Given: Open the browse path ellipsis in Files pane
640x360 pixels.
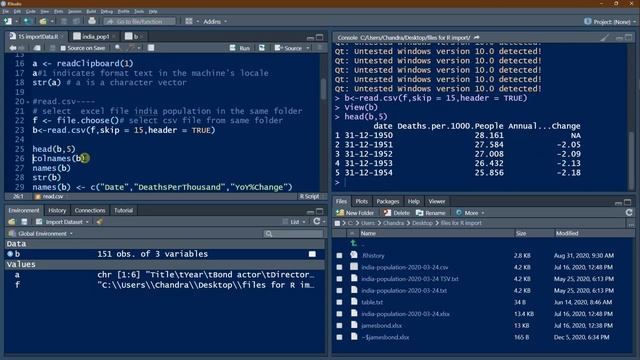Looking at the screenshot, I should coord(631,224).
